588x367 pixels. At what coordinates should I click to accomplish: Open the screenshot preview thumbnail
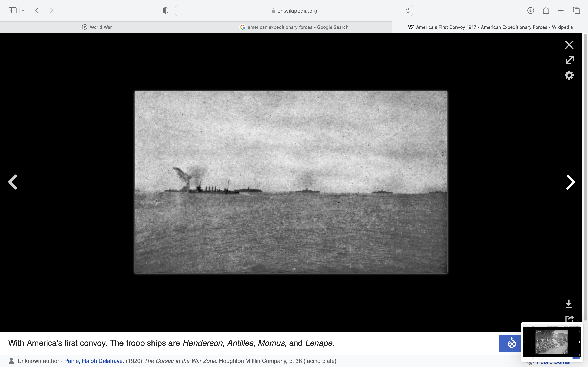coord(551,342)
